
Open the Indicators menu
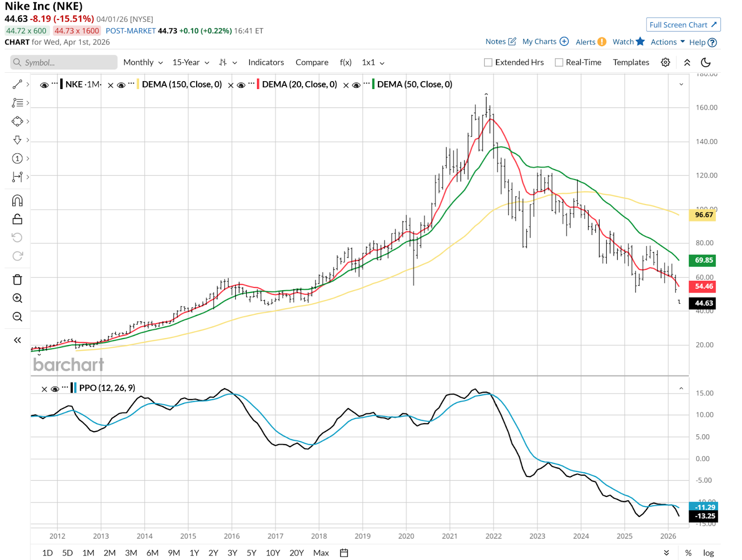266,62
